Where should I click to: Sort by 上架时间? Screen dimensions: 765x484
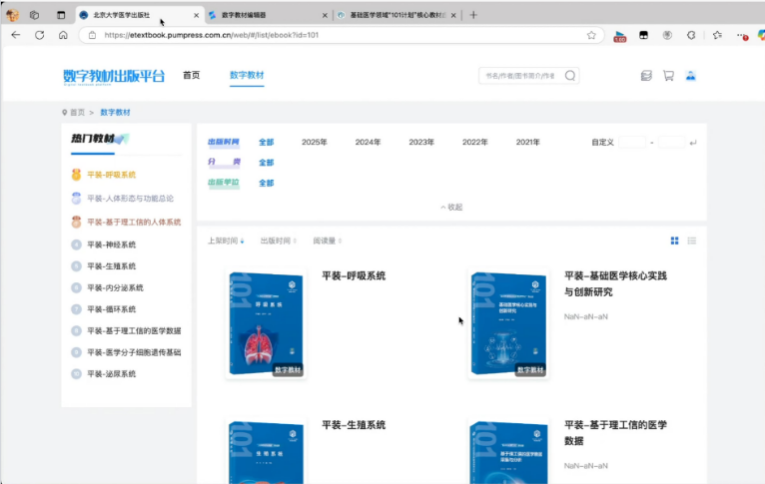click(x=226, y=241)
